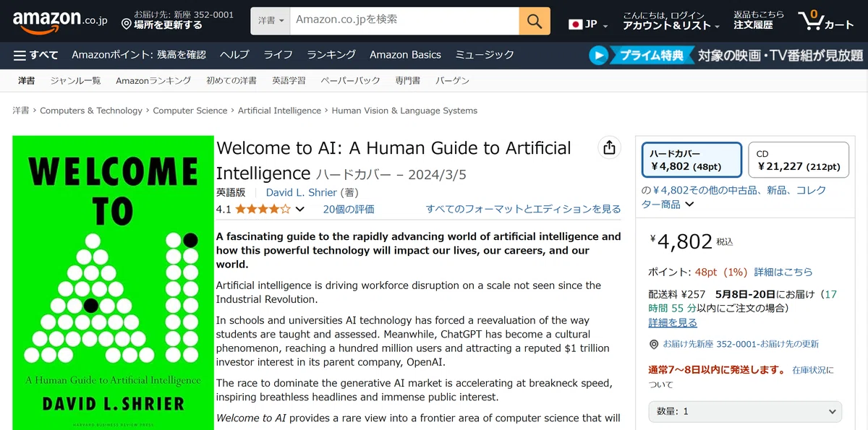Open the ヘルプ nav item
868x430 pixels.
(x=234, y=55)
